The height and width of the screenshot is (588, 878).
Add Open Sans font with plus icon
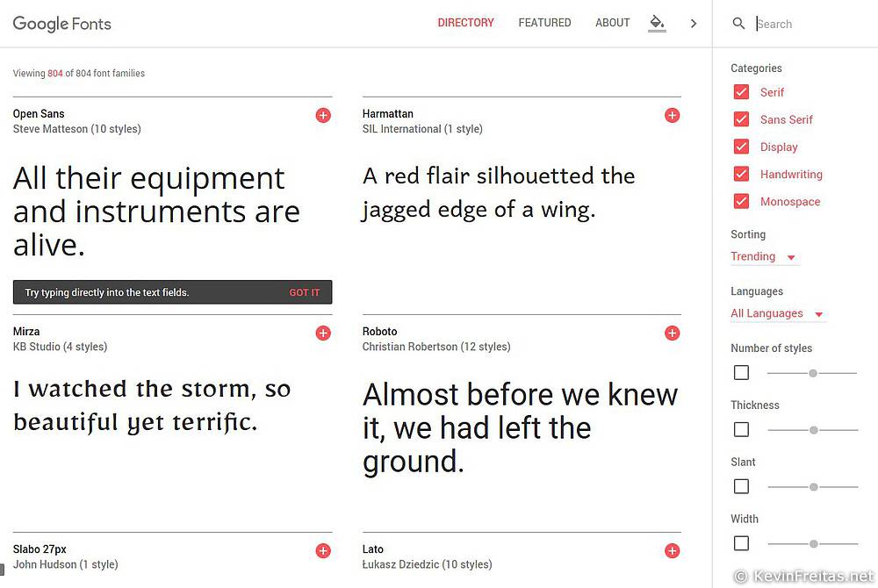tap(323, 115)
